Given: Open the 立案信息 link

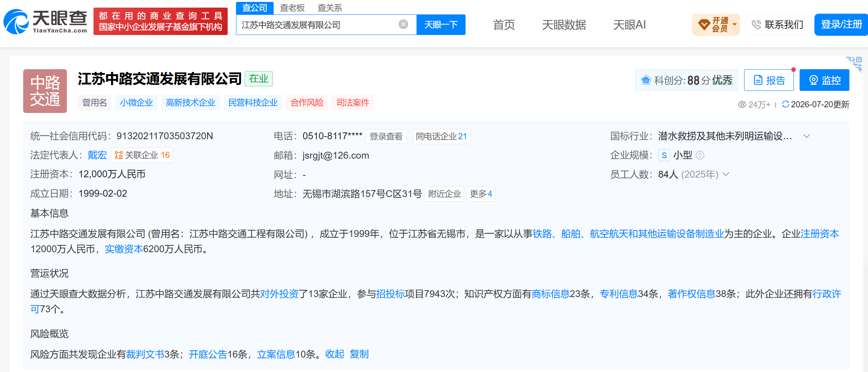Looking at the screenshot, I should click(x=276, y=355).
